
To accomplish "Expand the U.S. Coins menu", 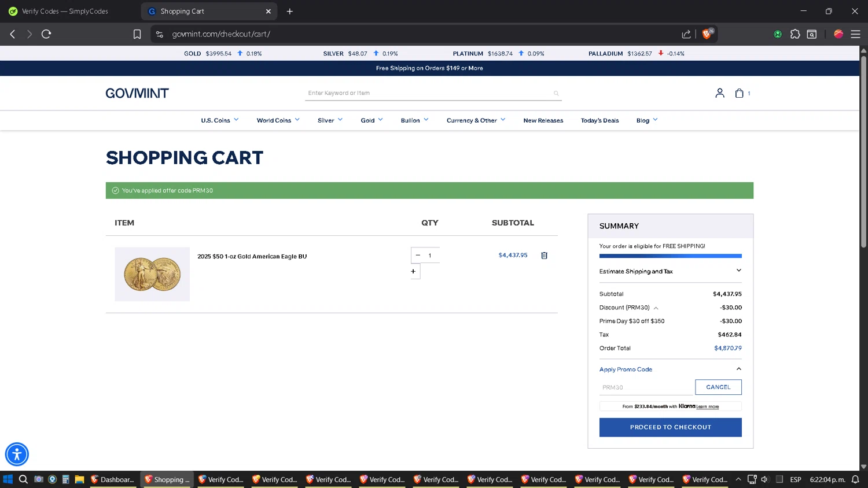I will 220,120.
